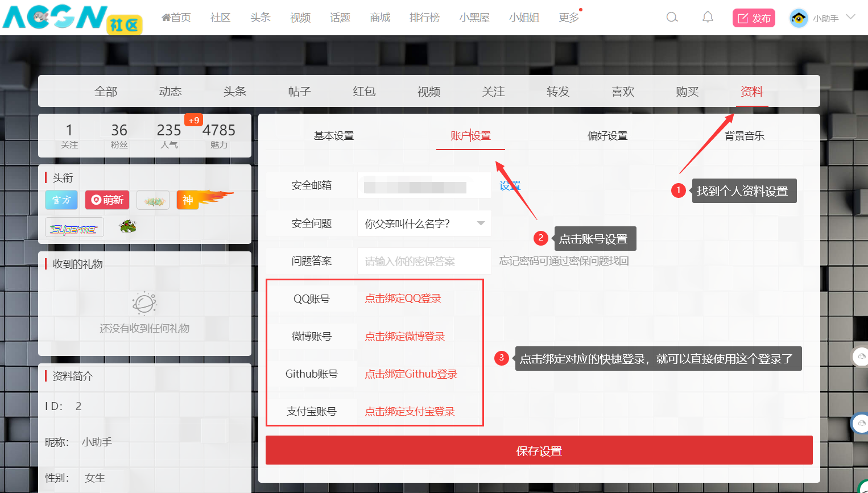Click the 问题答案 answer input field

(x=424, y=261)
